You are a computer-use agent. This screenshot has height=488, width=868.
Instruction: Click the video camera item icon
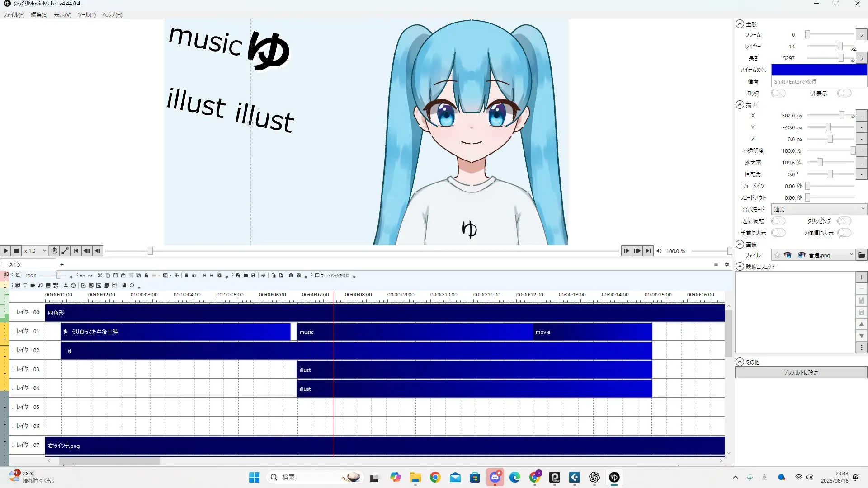[33, 285]
